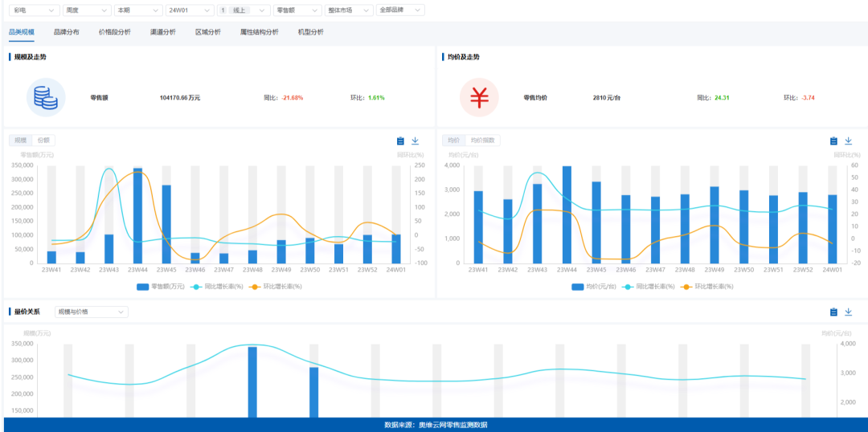Image resolution: width=868 pixels, height=432 pixels.
Task: Download the 均价及走势 price chart
Action: (x=848, y=141)
